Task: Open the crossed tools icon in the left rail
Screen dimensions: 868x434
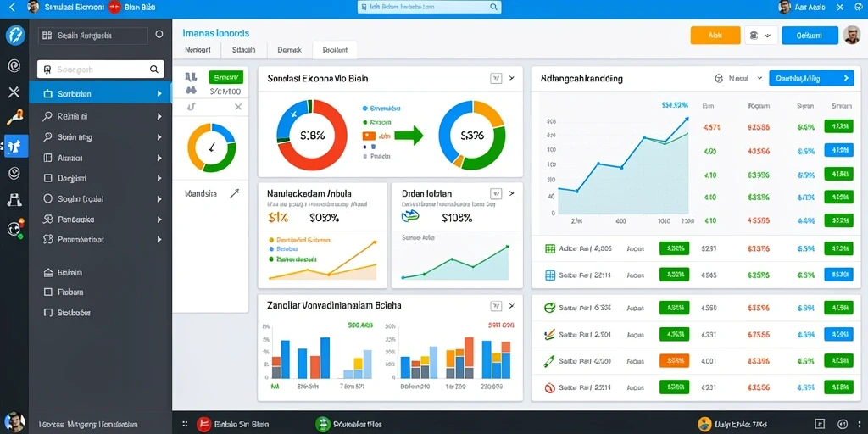Action: tap(14, 92)
